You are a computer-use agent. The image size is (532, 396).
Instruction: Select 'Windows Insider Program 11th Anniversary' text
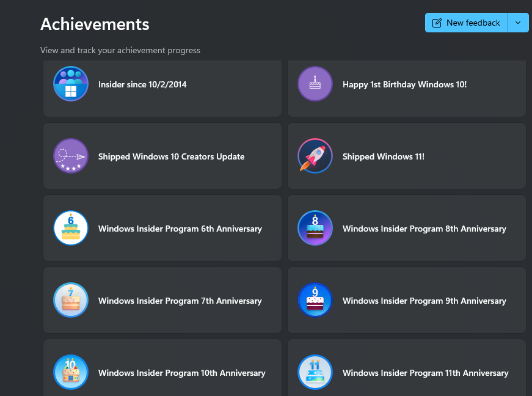(x=426, y=373)
